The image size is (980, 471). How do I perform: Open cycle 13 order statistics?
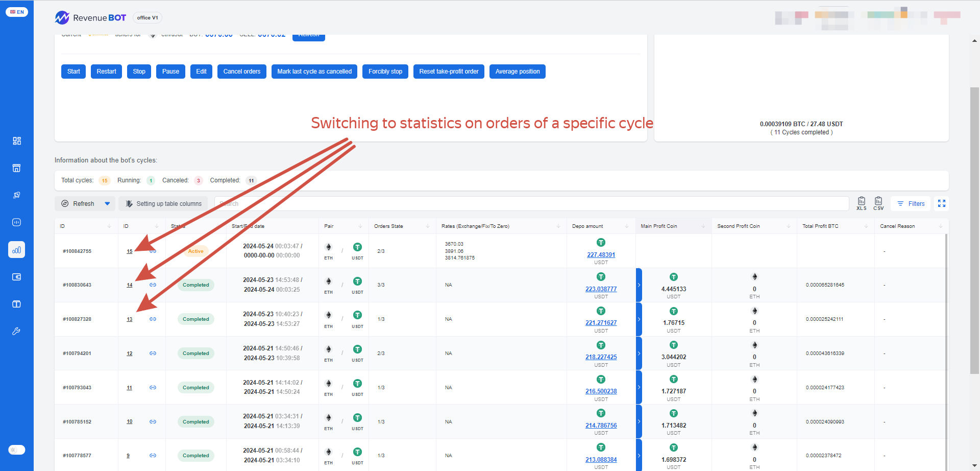click(130, 319)
